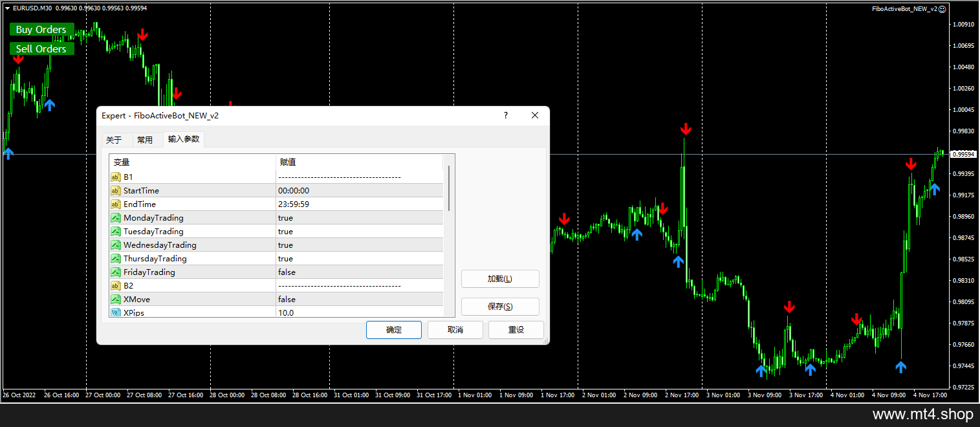980x427 pixels.
Task: Select the XMove value false
Action: tap(287, 300)
